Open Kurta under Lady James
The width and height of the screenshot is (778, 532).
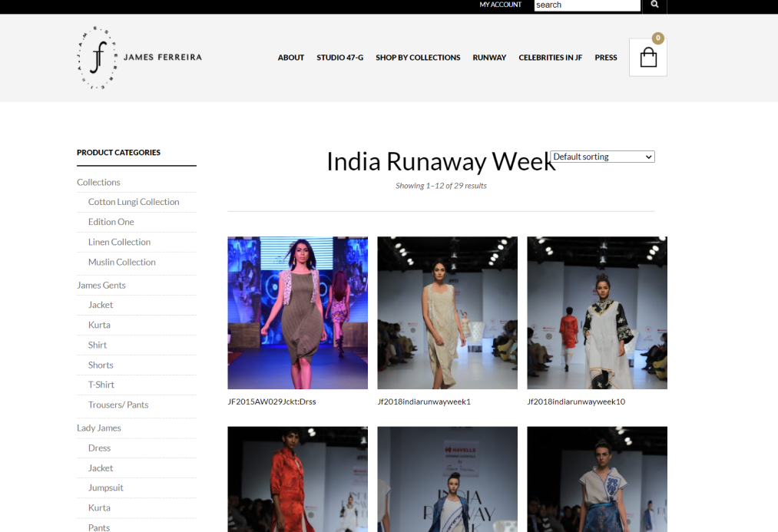coord(99,507)
